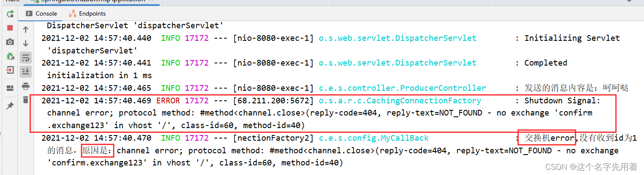
Task: Open the Endpoints tab
Action: (x=87, y=13)
